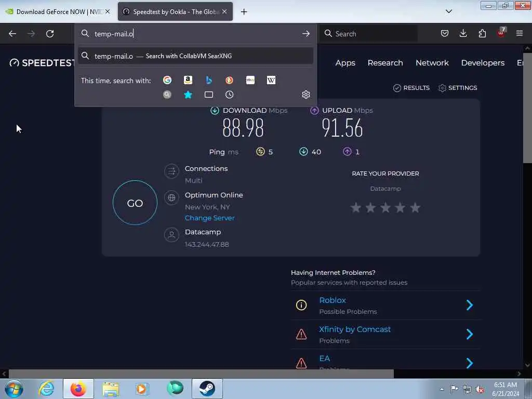Open a new tab with plus button
The image size is (532, 399).
point(244,12)
